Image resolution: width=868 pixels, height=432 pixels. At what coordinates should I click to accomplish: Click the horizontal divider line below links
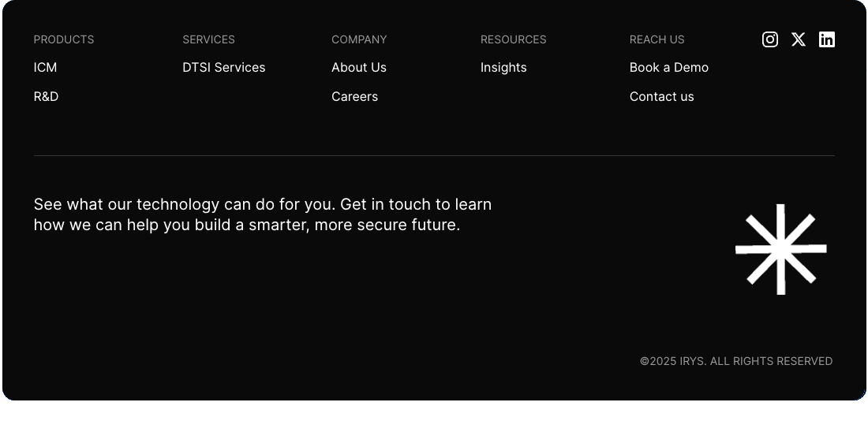[434, 155]
